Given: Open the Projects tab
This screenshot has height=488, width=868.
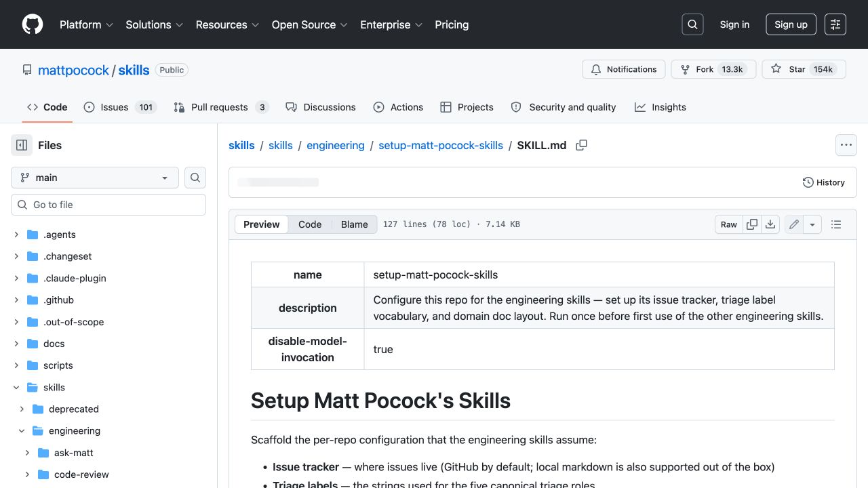Looking at the screenshot, I should coord(467,107).
